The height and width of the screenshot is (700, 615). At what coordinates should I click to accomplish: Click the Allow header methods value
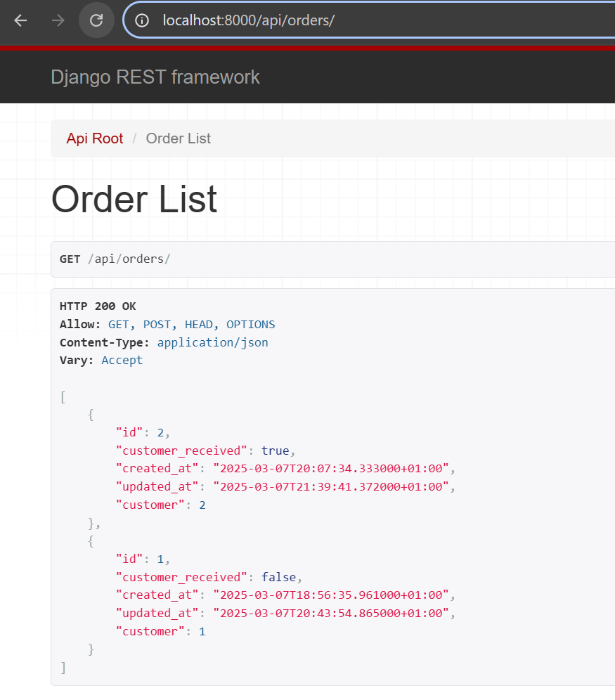(x=191, y=325)
